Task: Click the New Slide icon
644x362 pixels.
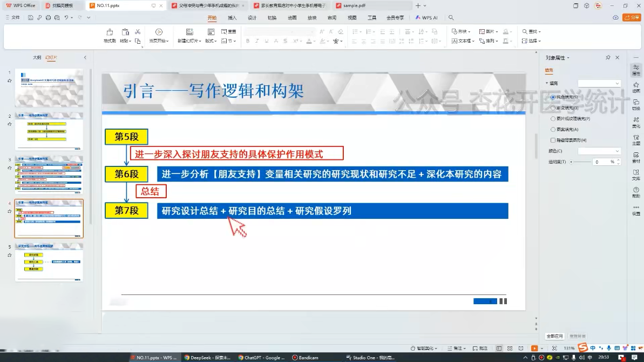Action: [x=189, y=33]
